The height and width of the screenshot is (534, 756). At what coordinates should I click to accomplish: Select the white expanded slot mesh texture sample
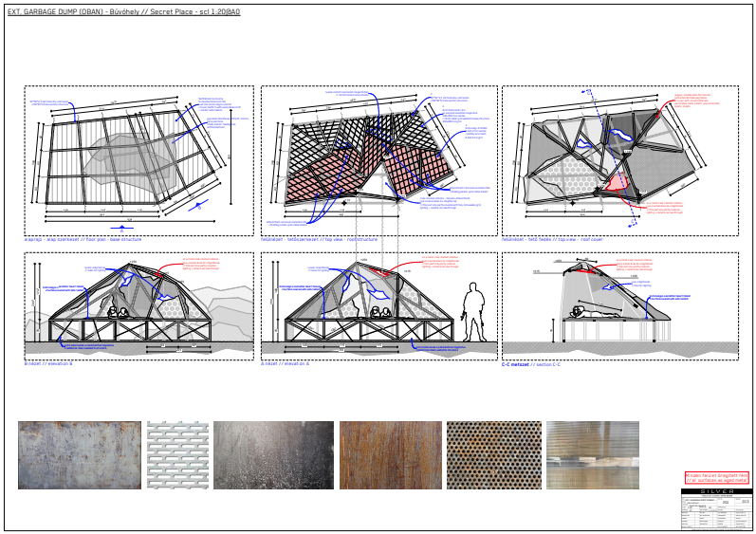pyautogui.click(x=178, y=455)
